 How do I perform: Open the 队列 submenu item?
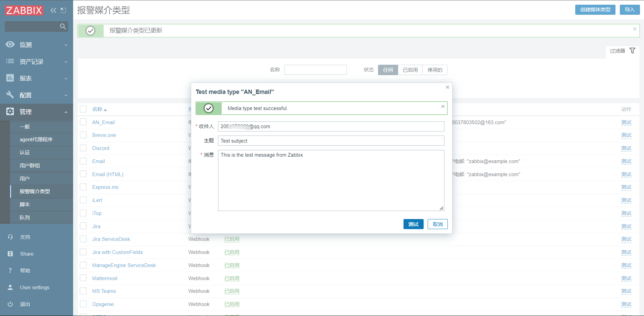click(x=42, y=217)
